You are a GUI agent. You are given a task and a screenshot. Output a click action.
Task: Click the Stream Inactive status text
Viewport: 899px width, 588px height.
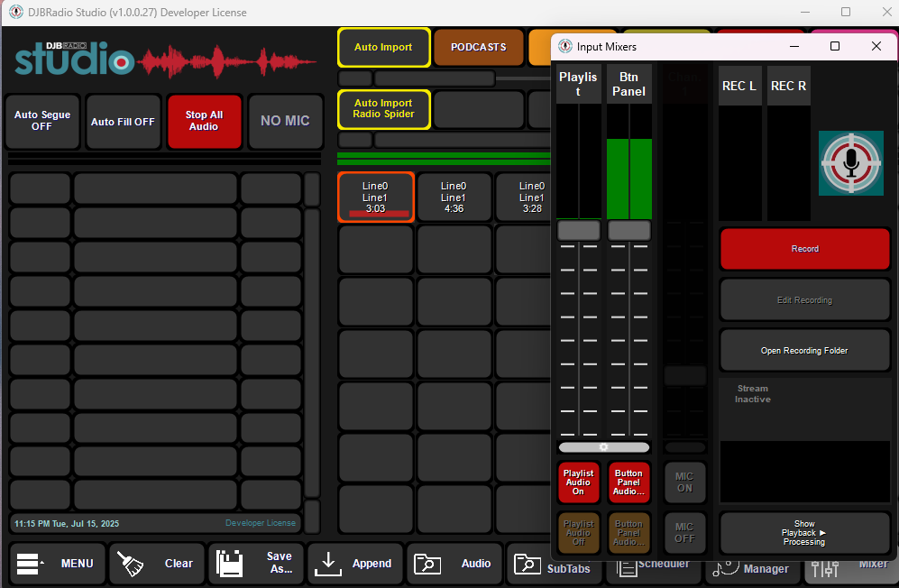(x=753, y=394)
